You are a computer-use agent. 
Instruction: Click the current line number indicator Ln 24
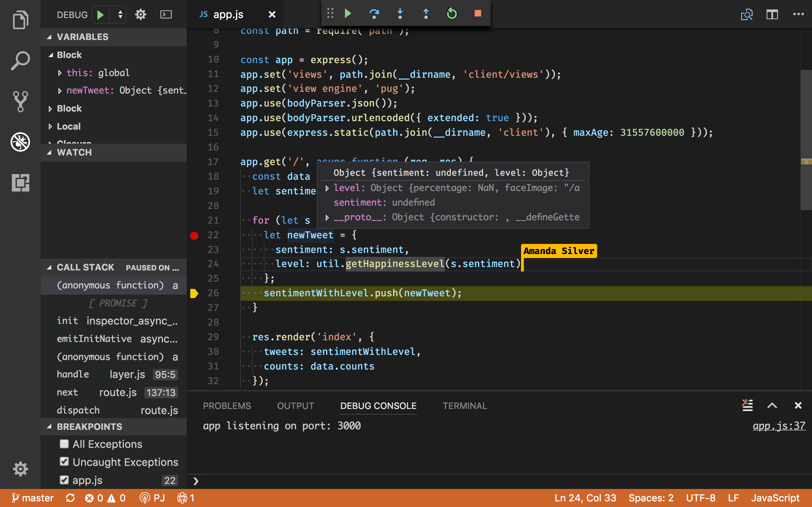[585, 498]
